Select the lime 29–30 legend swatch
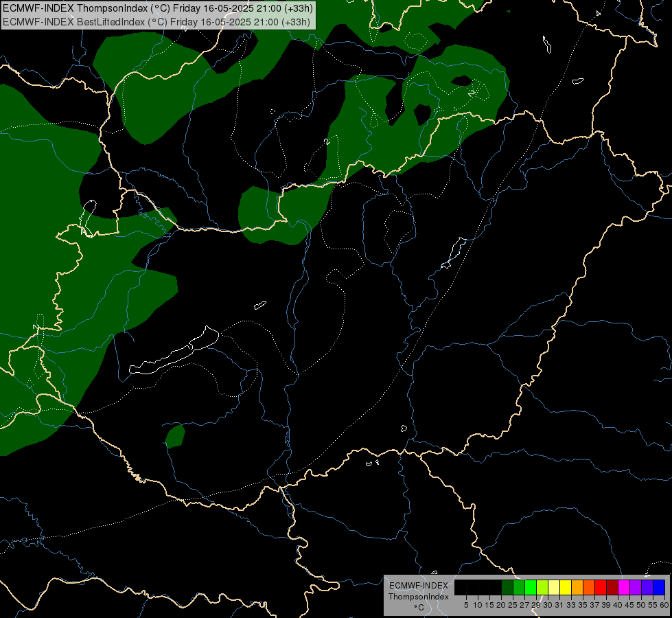The width and height of the screenshot is (672, 618). 542,587
